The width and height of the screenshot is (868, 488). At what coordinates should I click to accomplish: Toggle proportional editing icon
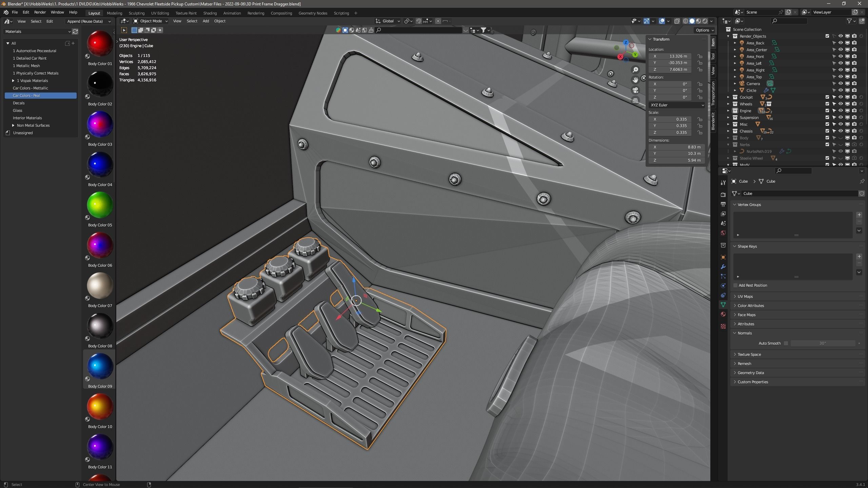(x=438, y=21)
